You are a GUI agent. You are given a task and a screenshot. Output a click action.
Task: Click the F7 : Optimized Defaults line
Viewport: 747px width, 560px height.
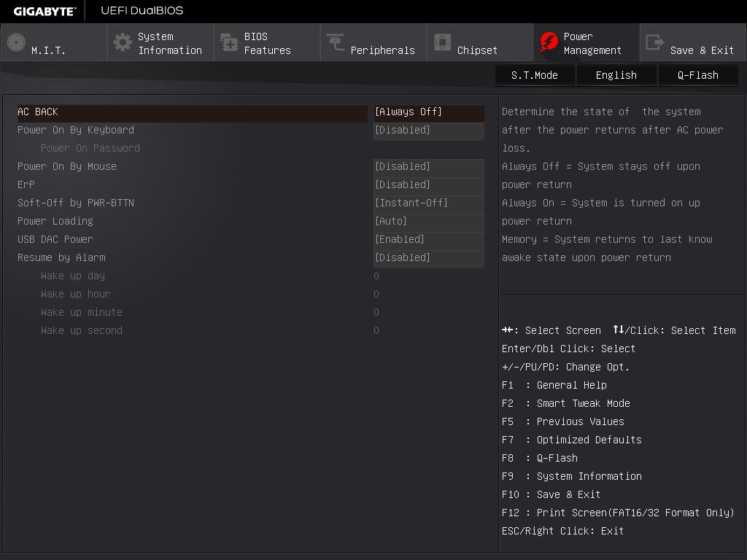[x=572, y=440]
